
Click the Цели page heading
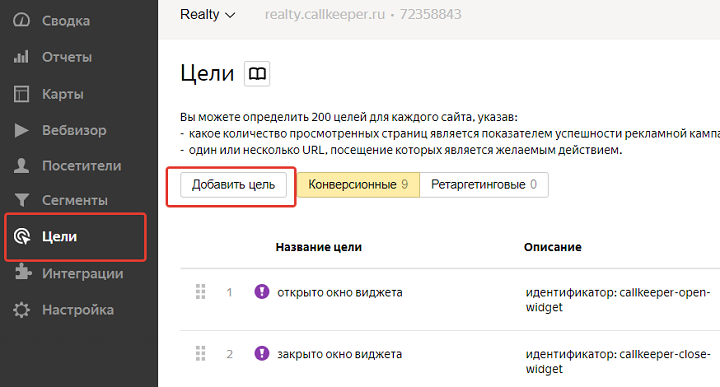207,73
